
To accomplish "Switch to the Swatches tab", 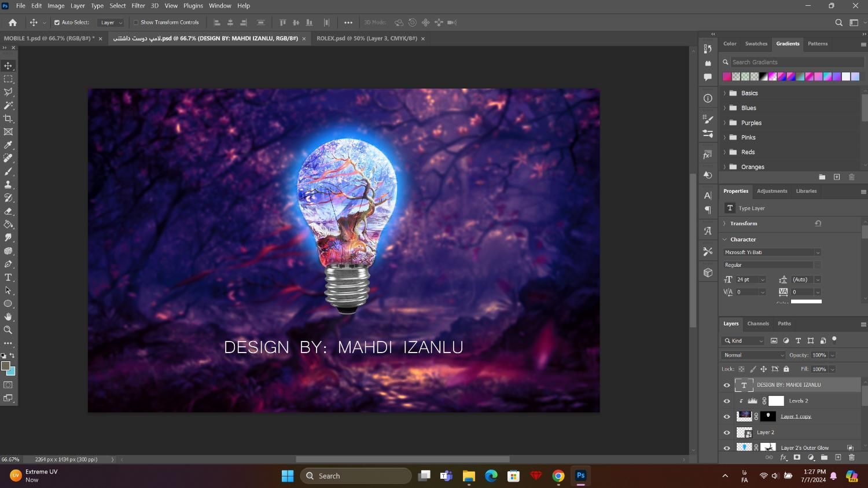I will pyautogui.click(x=756, y=44).
